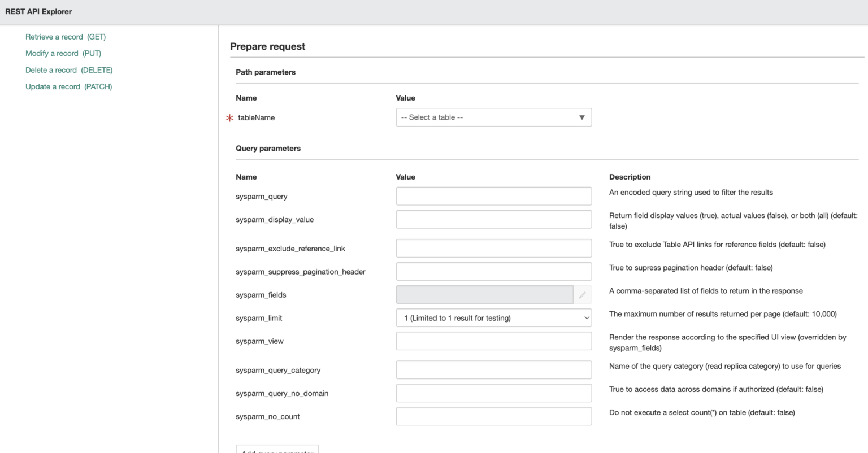Click the sysparm_no_count input field
The image size is (868, 453).
(x=493, y=415)
